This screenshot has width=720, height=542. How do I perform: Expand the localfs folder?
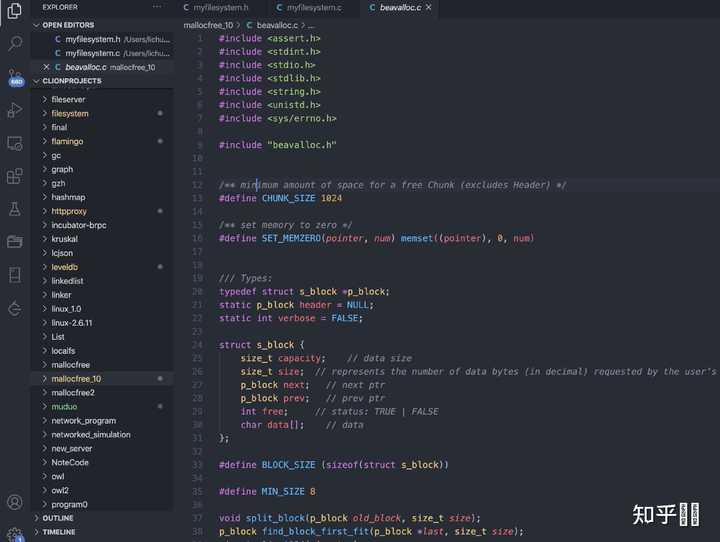[x=102, y=350]
